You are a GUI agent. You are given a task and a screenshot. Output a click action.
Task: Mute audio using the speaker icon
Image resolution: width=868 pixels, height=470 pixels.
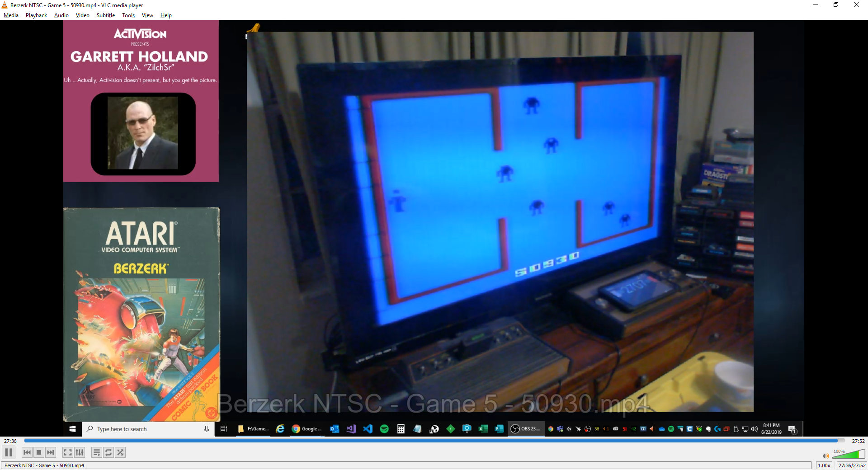tap(826, 456)
